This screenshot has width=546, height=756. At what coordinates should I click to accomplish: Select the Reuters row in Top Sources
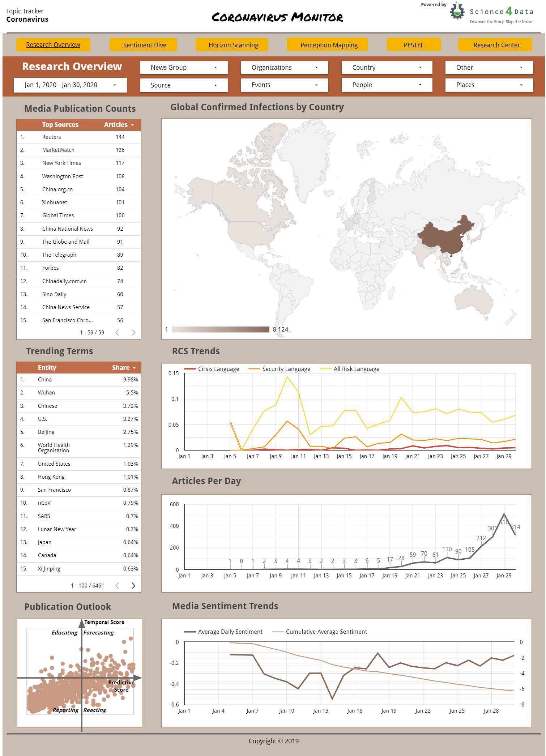[79, 137]
